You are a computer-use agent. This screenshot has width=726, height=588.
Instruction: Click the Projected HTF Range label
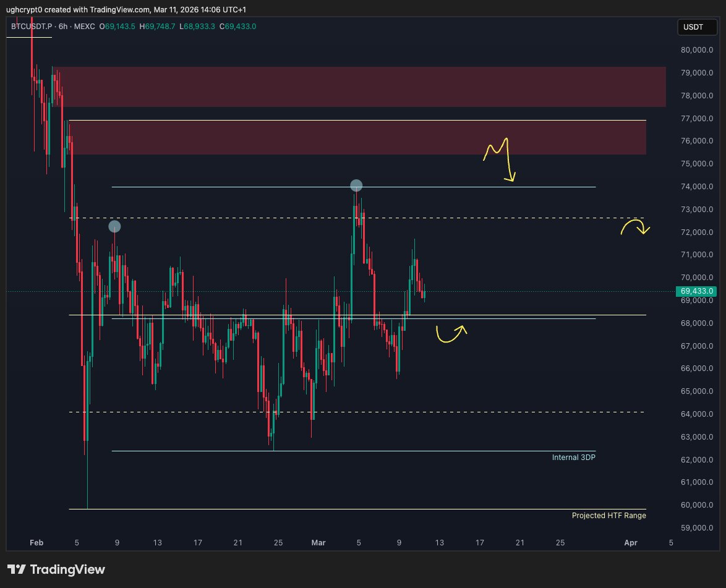[x=609, y=515]
